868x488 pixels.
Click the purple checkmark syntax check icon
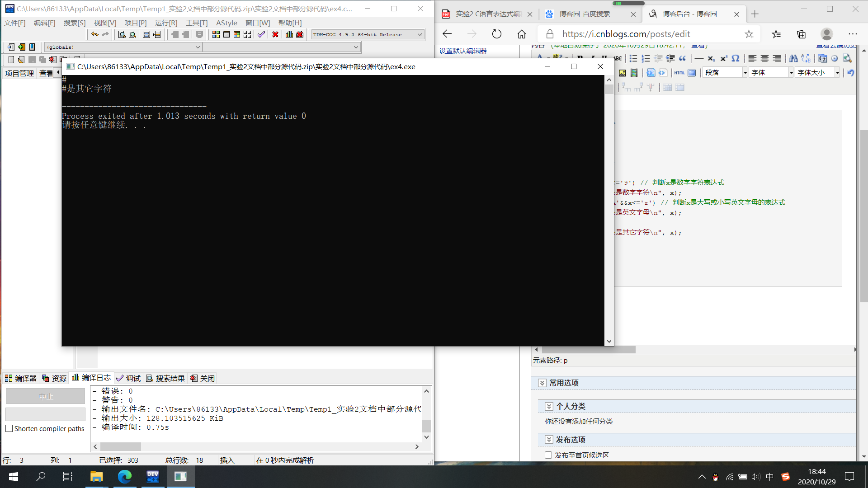(261, 34)
